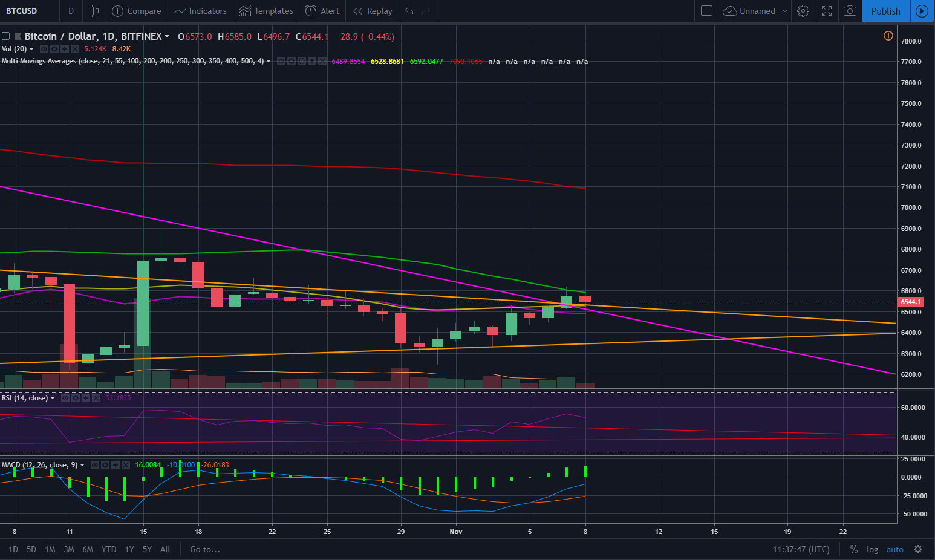Click the 11:37:47 (UTC) timezone clock
This screenshot has width=935, height=560.
coord(801,549)
